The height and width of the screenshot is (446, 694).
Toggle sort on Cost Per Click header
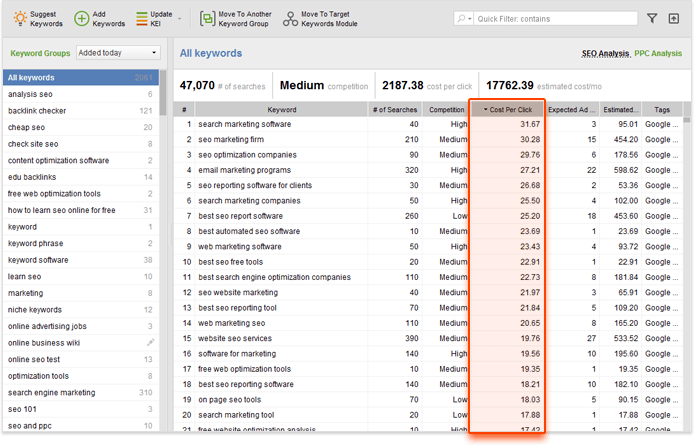point(507,110)
